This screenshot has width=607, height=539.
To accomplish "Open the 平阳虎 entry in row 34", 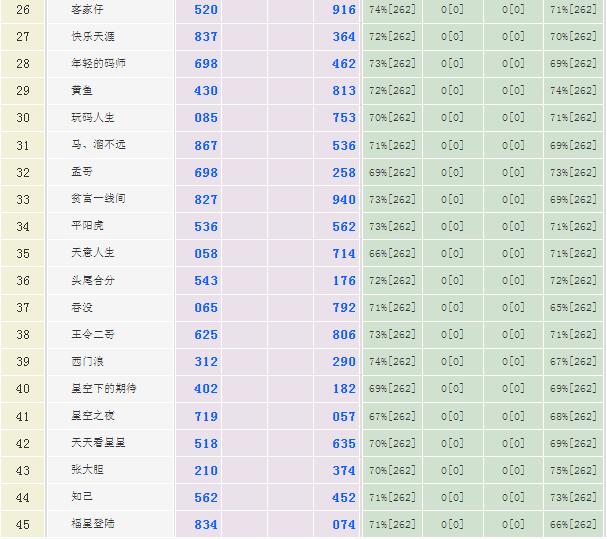I will pyautogui.click(x=86, y=226).
